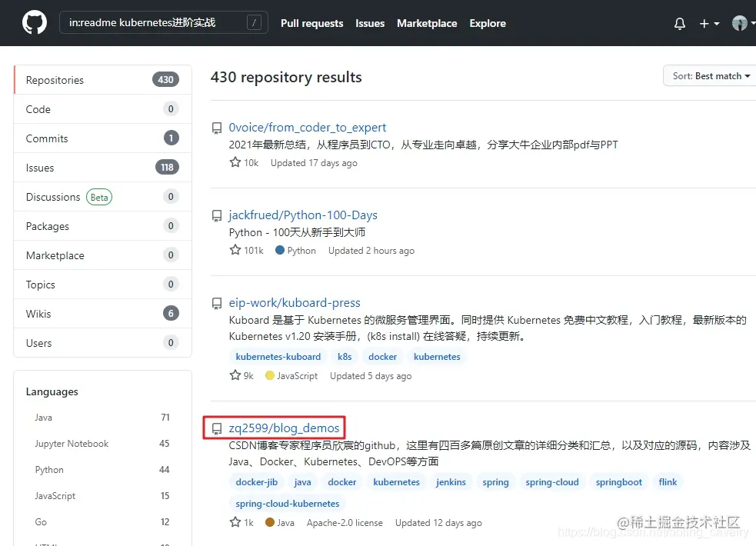Click the kubernetes-kuboard topic tag
Screen dimensions: 756x546
tap(278, 357)
